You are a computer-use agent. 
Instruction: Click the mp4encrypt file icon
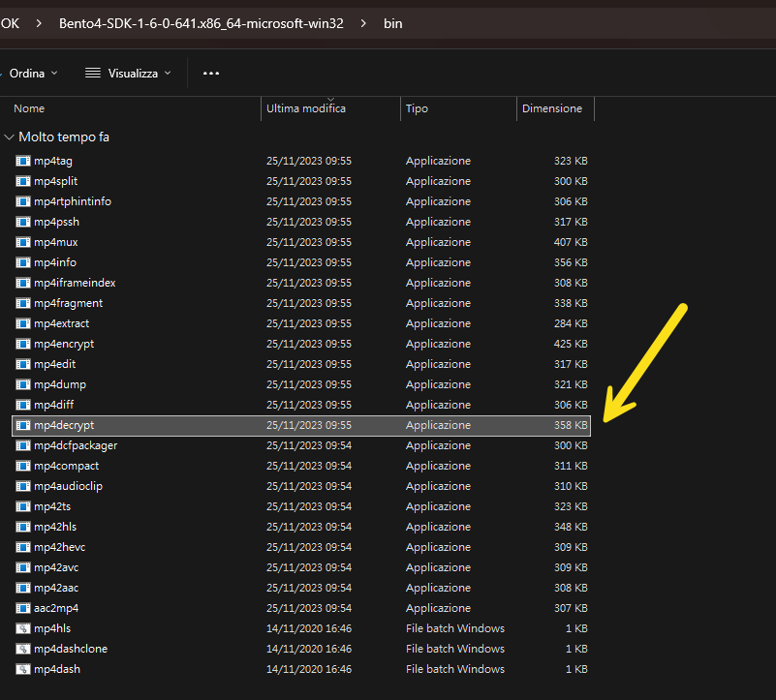coord(23,344)
